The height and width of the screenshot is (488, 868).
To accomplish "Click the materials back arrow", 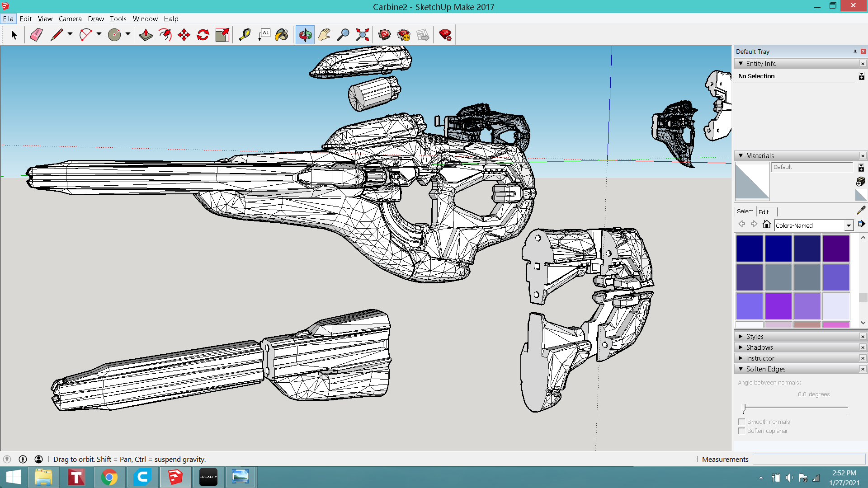I will pos(742,224).
